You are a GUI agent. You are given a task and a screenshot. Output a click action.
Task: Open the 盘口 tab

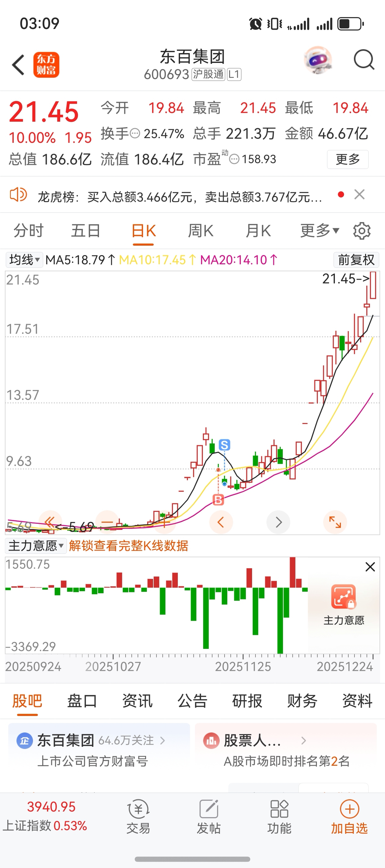(x=82, y=701)
